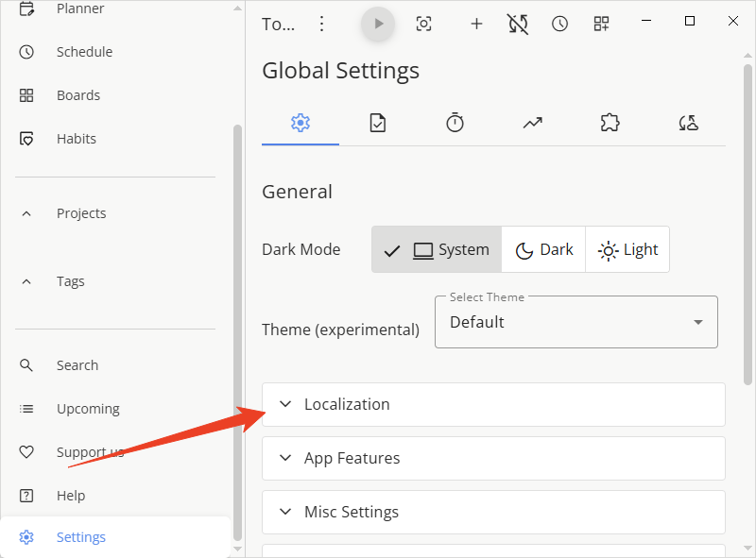Click the sync disabled icon
The width and height of the screenshot is (756, 558).
[x=517, y=24]
